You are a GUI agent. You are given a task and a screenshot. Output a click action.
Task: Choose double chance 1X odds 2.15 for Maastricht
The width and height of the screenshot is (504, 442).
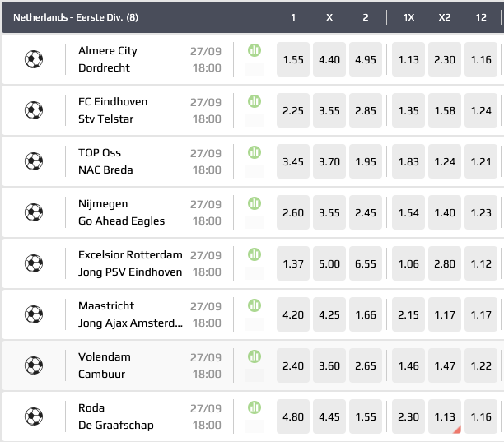[408, 314]
